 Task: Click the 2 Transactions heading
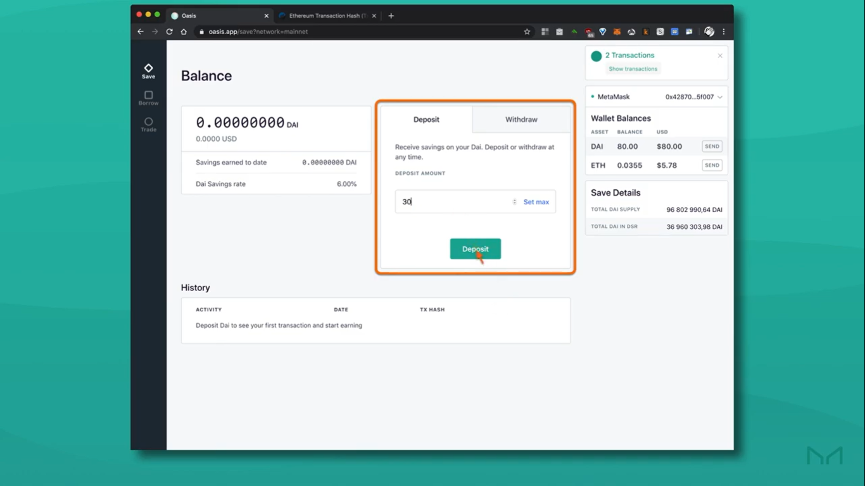pyautogui.click(x=630, y=55)
